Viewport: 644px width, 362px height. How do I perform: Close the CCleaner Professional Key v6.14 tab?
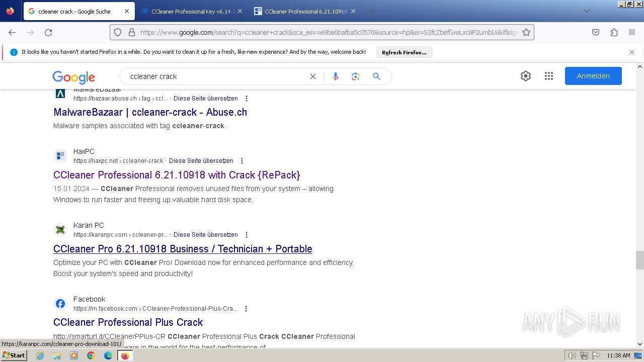tap(240, 11)
